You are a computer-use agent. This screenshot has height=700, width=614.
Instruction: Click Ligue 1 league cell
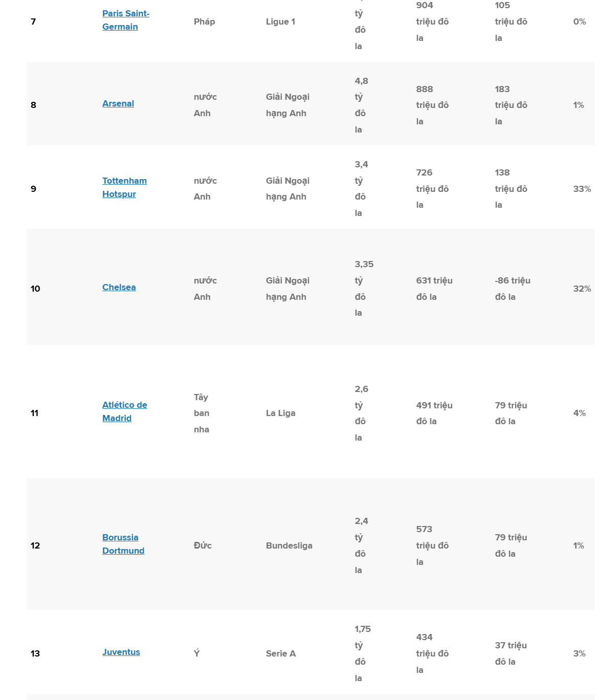[x=280, y=21]
